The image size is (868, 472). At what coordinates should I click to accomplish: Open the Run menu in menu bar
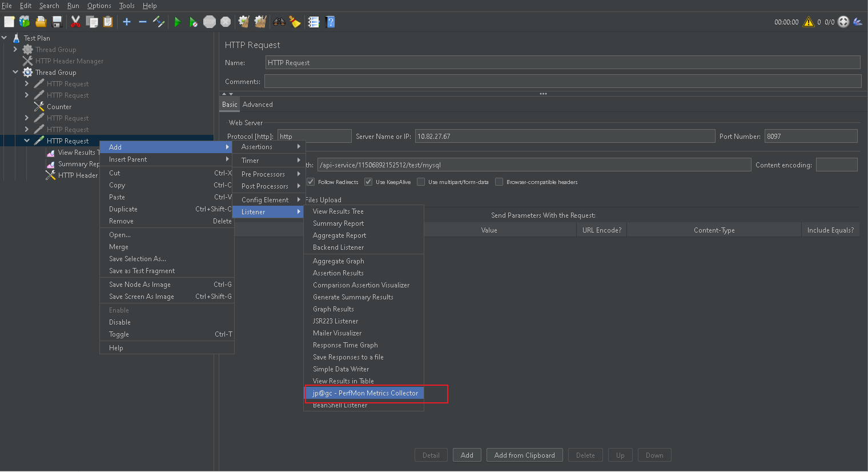[x=73, y=6]
